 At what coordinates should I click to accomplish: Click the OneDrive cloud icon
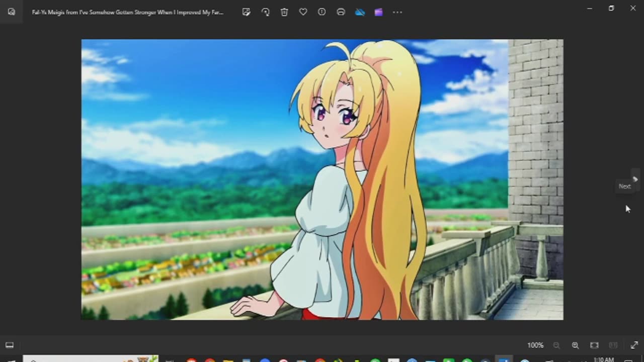pos(360,12)
